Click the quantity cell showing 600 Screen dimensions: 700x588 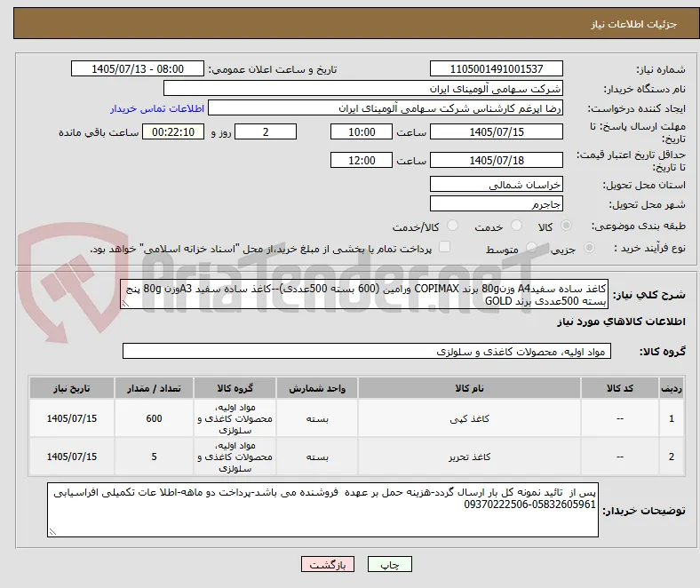(154, 418)
